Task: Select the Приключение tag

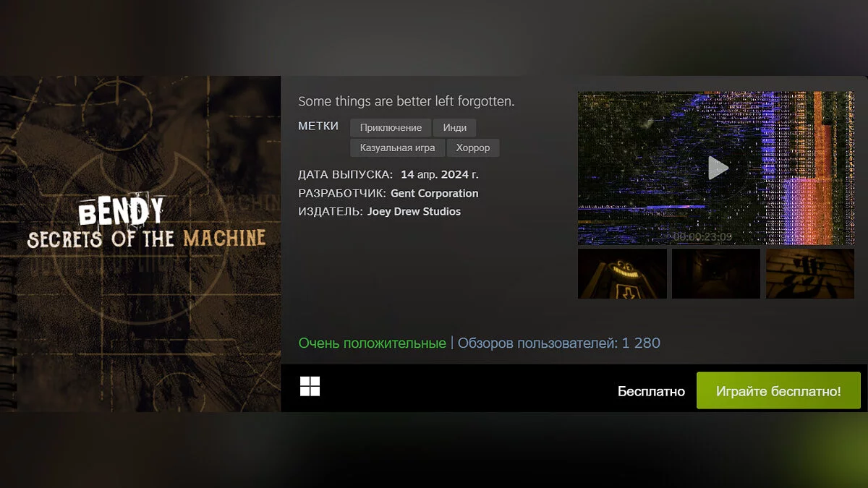Action: [x=391, y=128]
